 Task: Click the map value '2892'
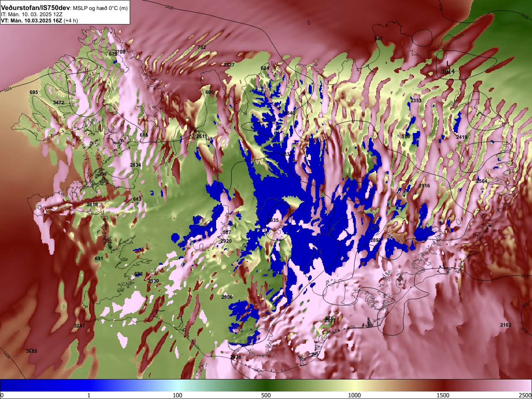(375, 240)
